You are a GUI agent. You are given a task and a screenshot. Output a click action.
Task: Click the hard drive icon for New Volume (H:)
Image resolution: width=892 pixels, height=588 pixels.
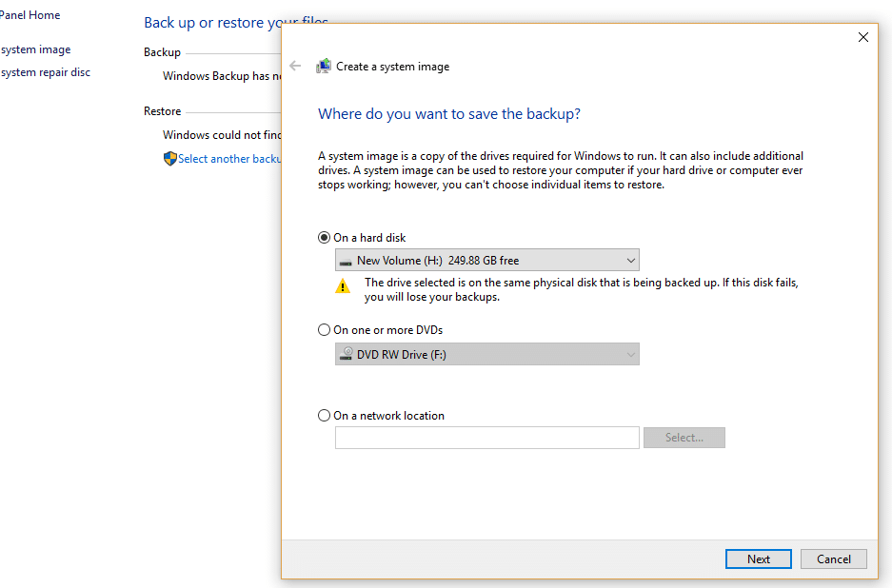(x=345, y=261)
